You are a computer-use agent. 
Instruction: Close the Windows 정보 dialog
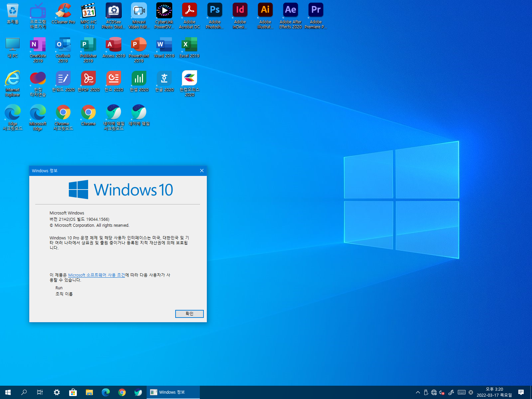point(202,171)
